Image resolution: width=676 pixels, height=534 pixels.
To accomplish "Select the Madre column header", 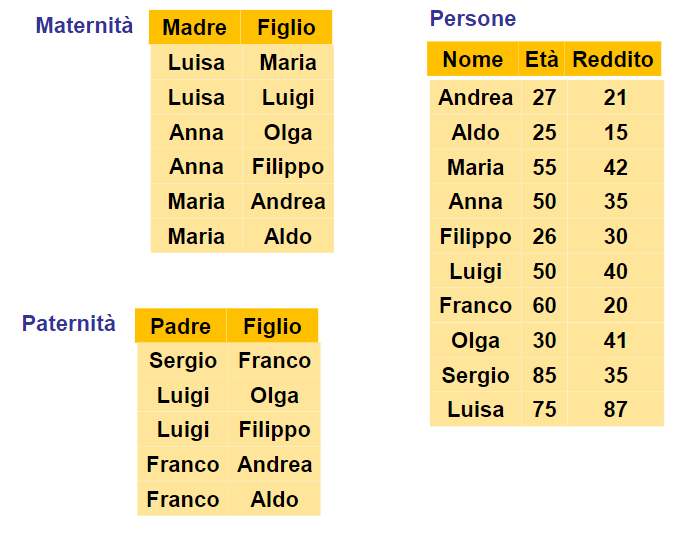I will click(x=194, y=28).
